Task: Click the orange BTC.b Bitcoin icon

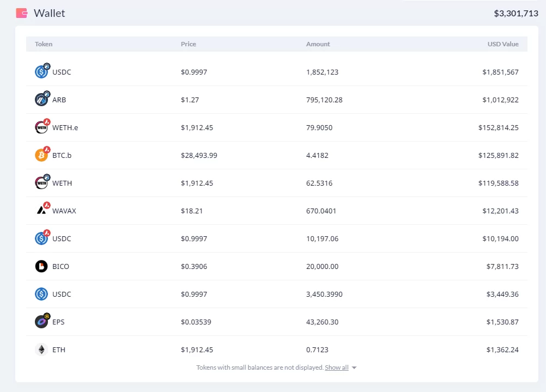Action: point(41,155)
